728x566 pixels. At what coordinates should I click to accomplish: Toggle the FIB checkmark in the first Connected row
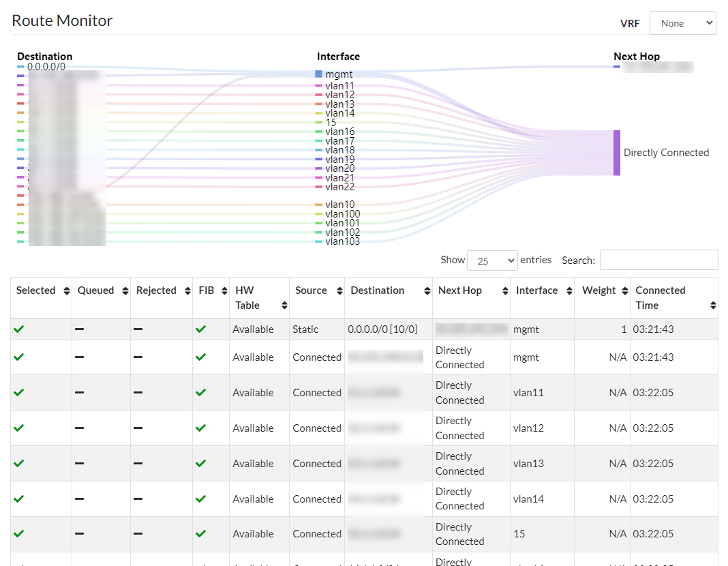pos(200,357)
